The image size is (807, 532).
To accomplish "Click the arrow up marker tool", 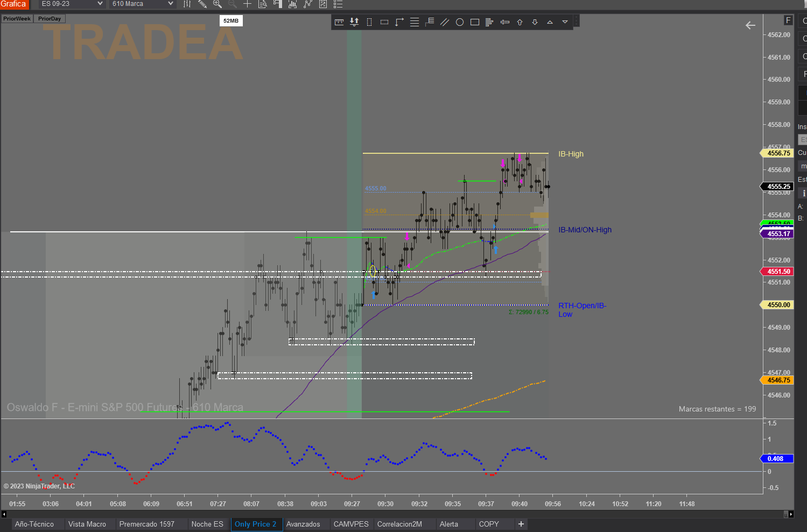I will tap(520, 22).
